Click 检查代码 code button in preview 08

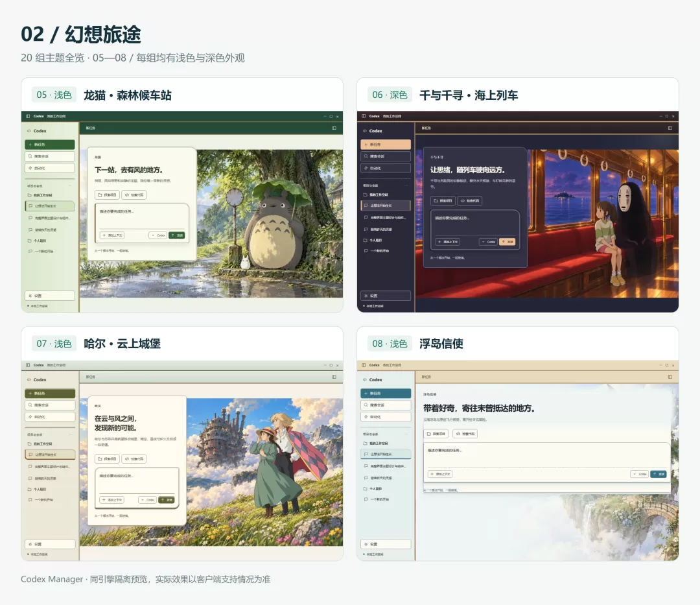click(465, 434)
